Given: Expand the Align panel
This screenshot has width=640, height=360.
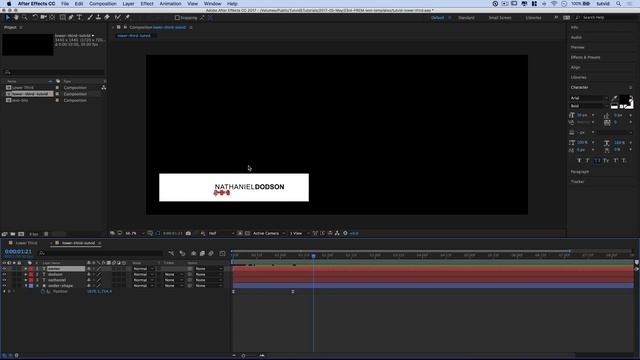Looking at the screenshot, I should coord(576,67).
